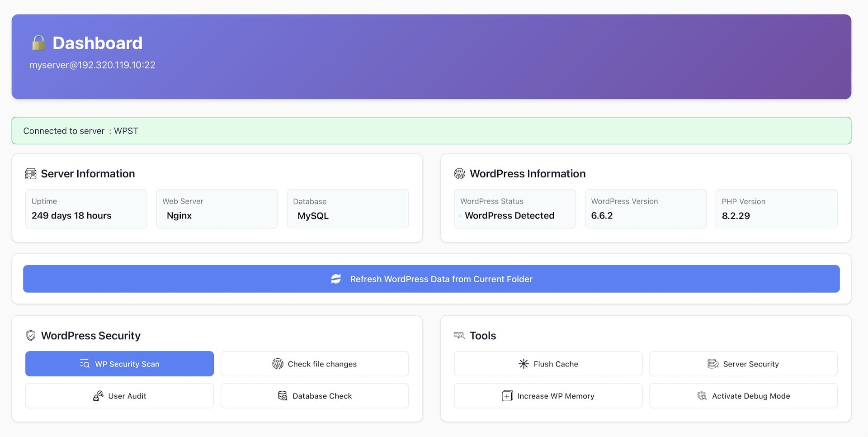
Task: Refresh WordPress Data from Current Folder
Action: (x=431, y=279)
